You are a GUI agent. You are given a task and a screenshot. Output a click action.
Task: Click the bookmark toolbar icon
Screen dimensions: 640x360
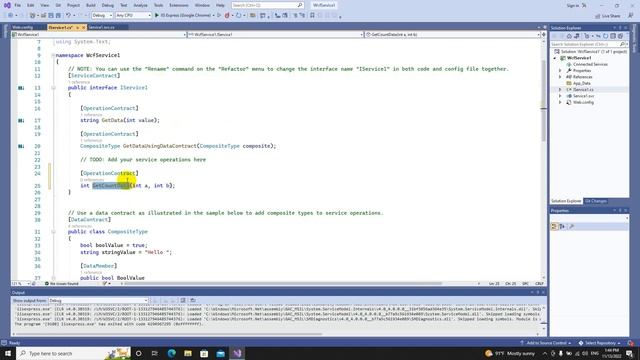tap(312, 16)
